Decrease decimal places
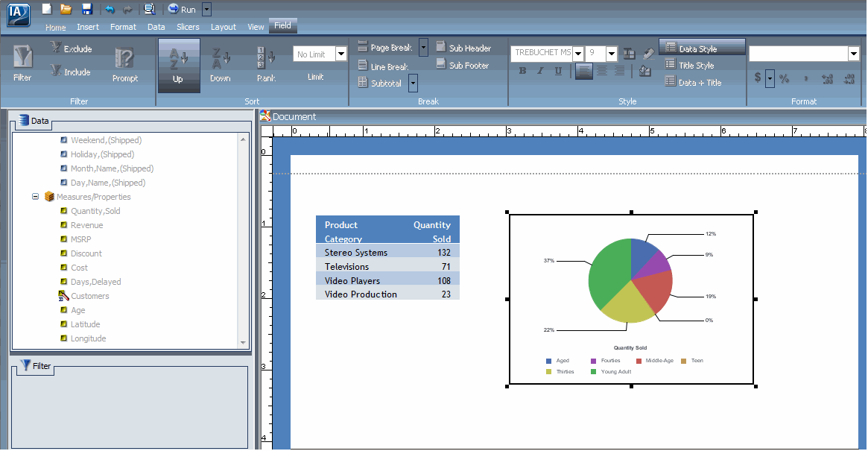The height and width of the screenshot is (451, 868). 849,79
